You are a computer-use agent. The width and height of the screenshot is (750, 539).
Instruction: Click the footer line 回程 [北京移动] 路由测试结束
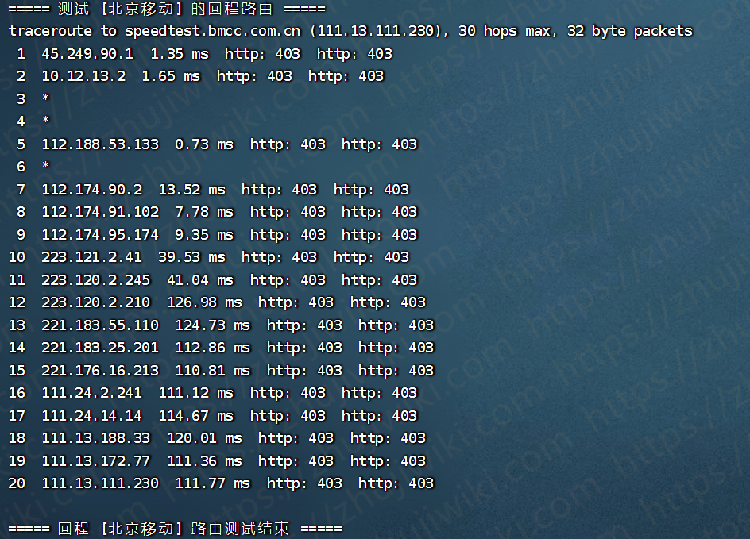(x=176, y=528)
